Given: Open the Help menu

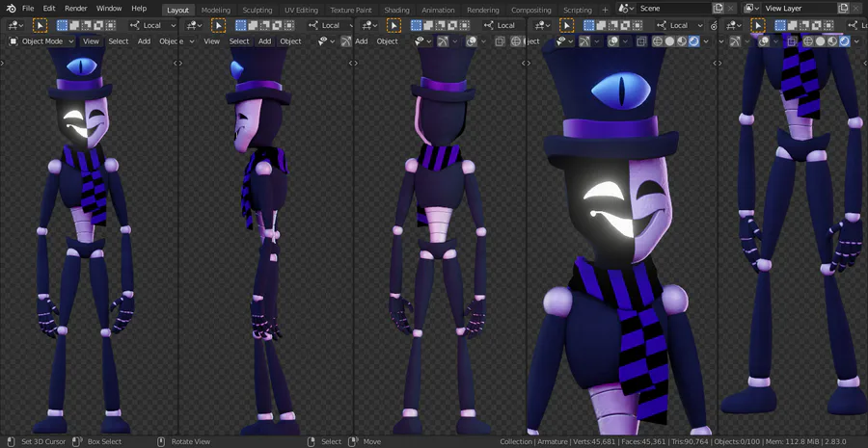Looking at the screenshot, I should coord(139,9).
